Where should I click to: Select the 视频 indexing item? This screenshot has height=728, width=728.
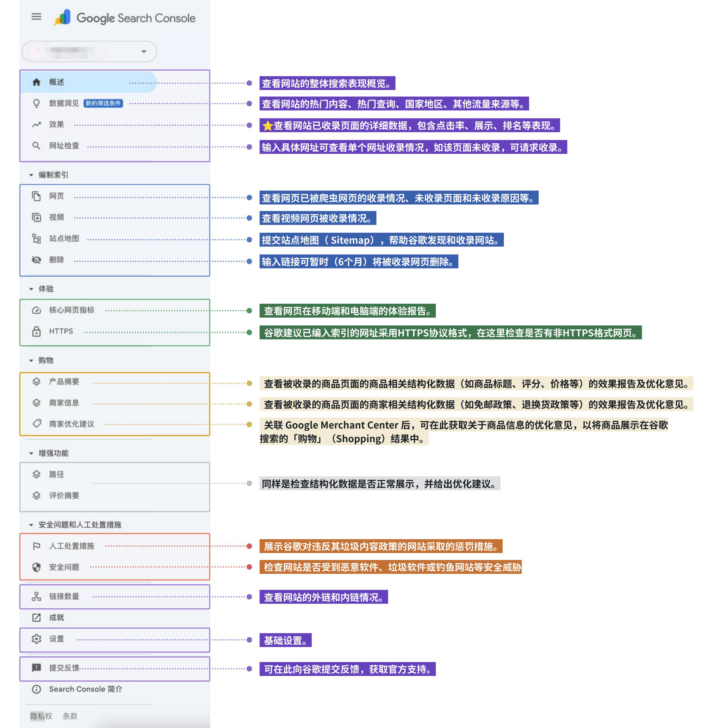pyautogui.click(x=57, y=218)
